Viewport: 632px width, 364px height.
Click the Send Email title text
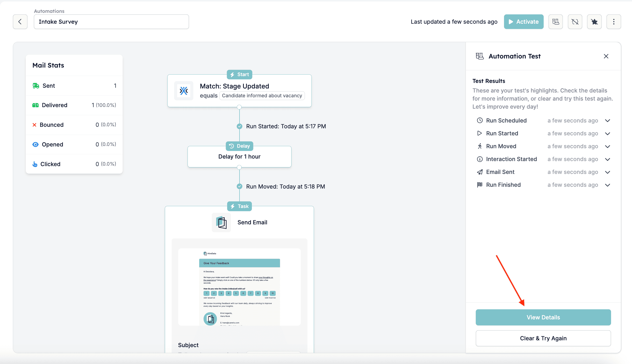click(252, 222)
